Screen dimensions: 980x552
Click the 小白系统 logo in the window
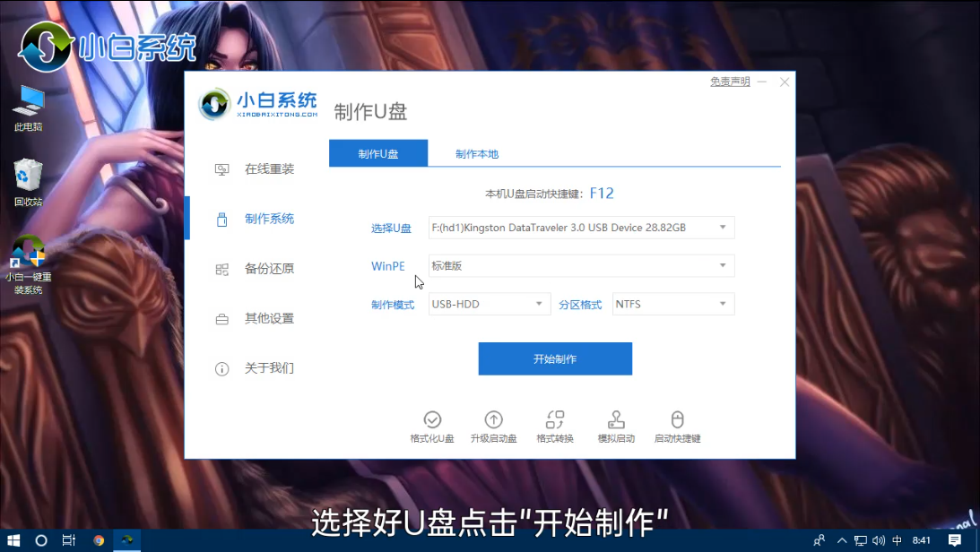[257, 104]
